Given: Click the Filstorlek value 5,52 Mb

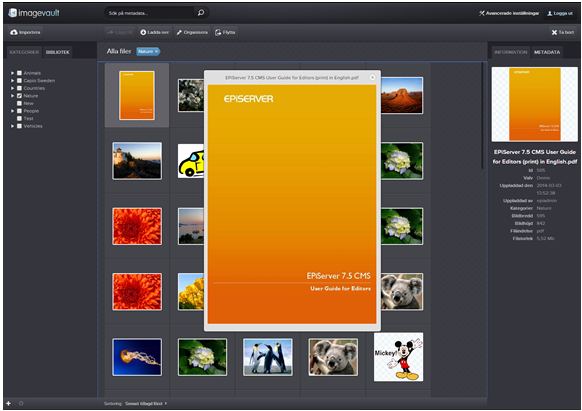Looking at the screenshot, I should tap(545, 238).
